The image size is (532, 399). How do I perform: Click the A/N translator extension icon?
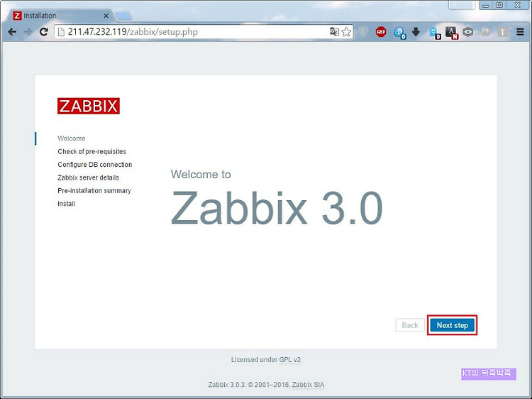pyautogui.click(x=452, y=33)
